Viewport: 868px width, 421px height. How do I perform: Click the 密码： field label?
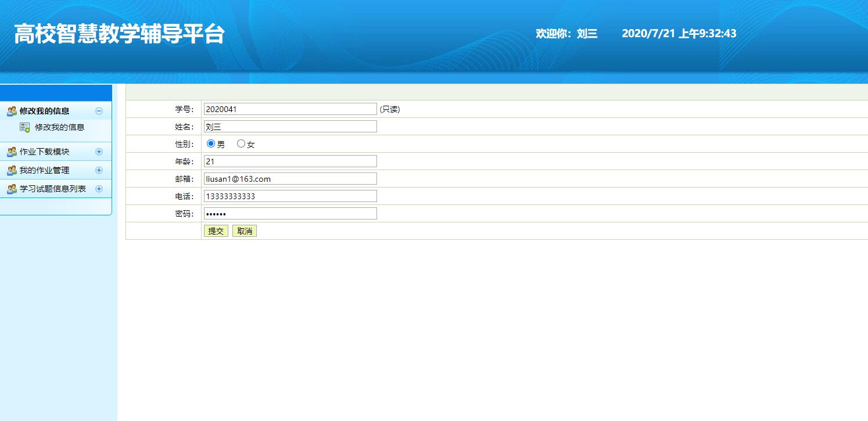point(185,214)
